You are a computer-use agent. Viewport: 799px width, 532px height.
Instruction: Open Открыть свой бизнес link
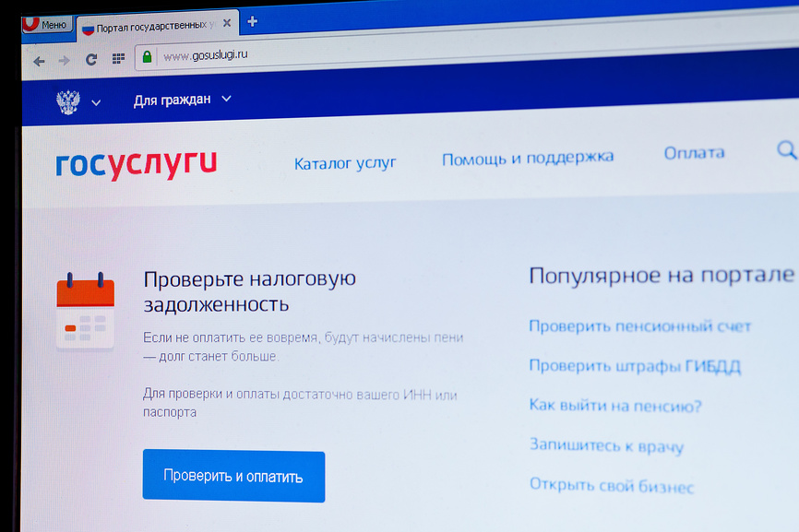(x=612, y=485)
